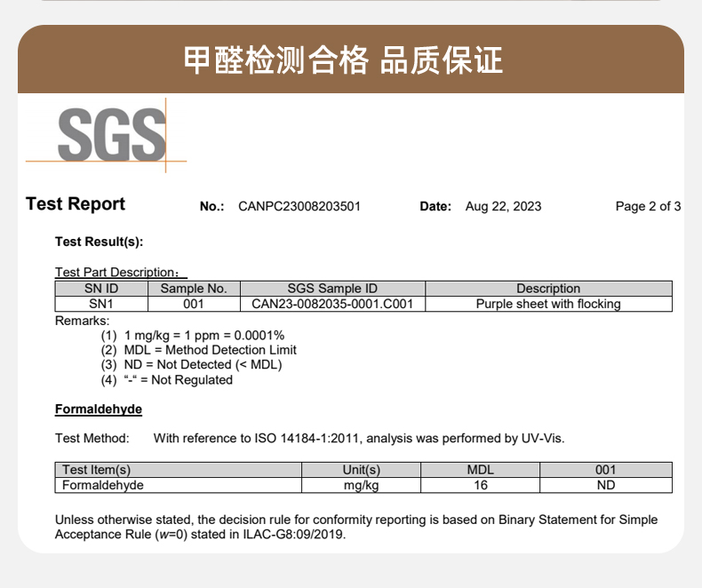Image resolution: width=702 pixels, height=588 pixels.
Task: Select cell 'CAN23-0082035-0001.C001'
Action: click(x=332, y=304)
